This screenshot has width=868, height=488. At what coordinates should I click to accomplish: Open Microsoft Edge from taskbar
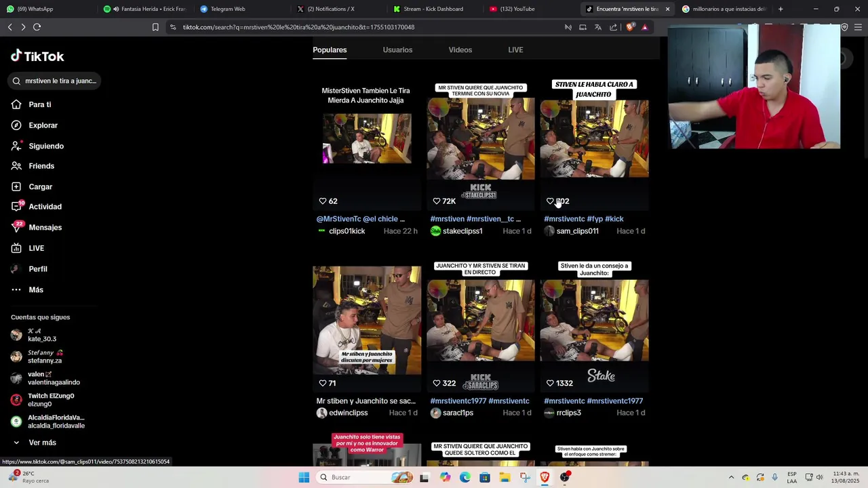465,477
